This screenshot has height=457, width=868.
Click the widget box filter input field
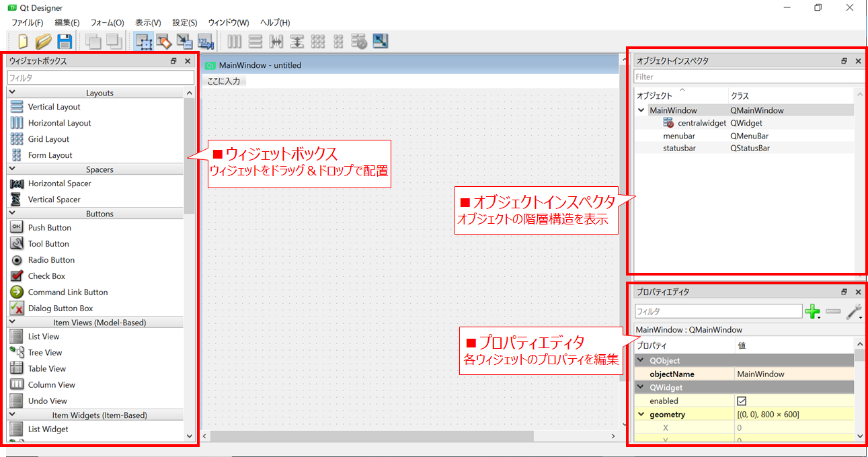[100, 77]
